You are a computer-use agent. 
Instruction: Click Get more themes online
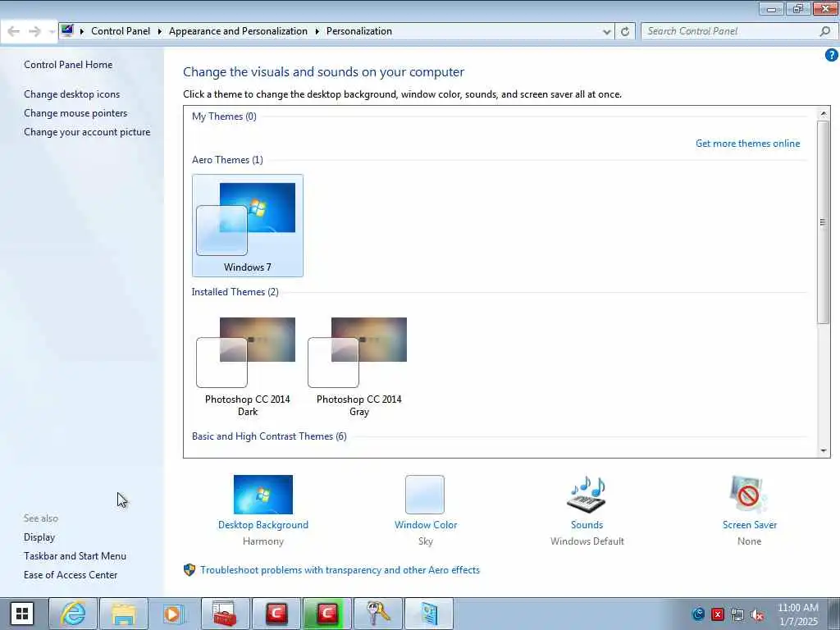click(747, 144)
